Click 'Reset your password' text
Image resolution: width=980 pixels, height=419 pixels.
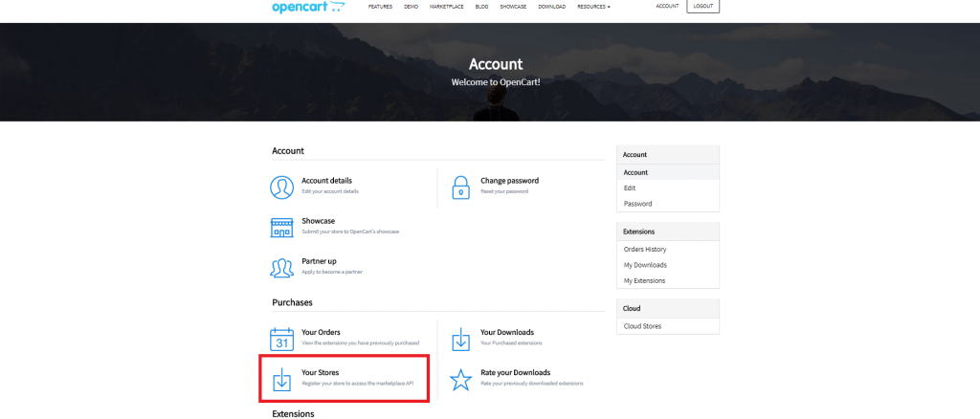504,191
